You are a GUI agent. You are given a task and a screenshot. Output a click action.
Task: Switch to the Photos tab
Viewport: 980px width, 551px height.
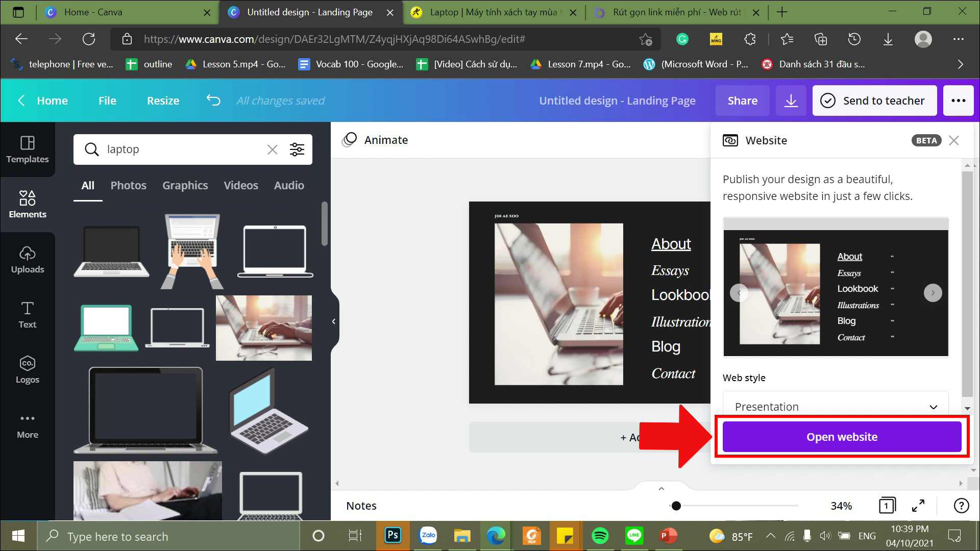coord(128,185)
